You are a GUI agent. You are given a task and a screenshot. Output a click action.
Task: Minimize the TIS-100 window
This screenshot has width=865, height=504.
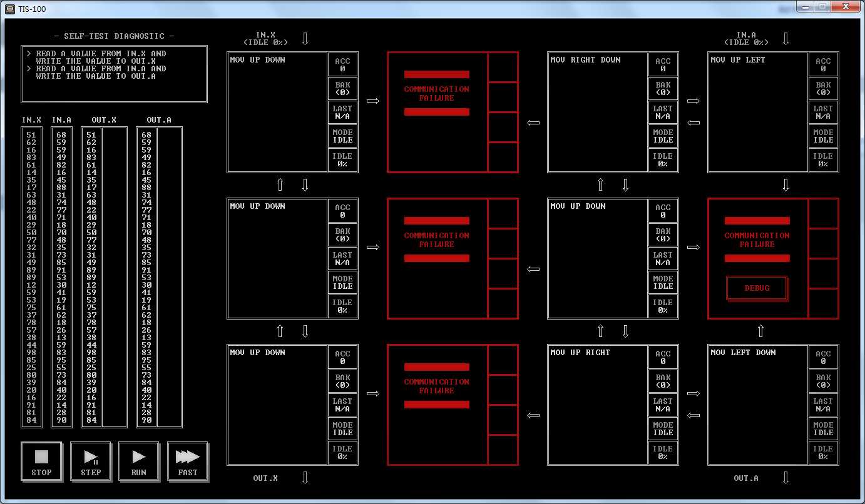coord(806,7)
